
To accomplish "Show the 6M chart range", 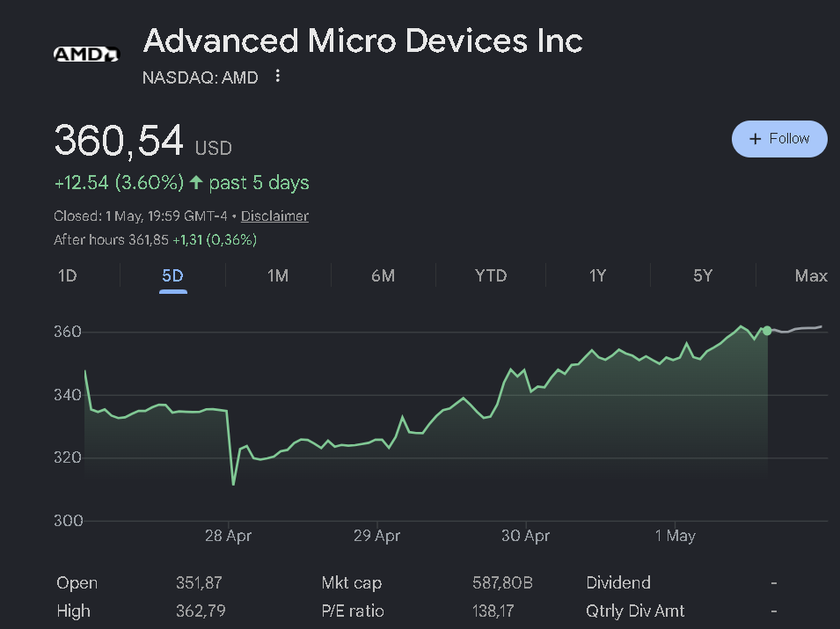I will (x=383, y=276).
